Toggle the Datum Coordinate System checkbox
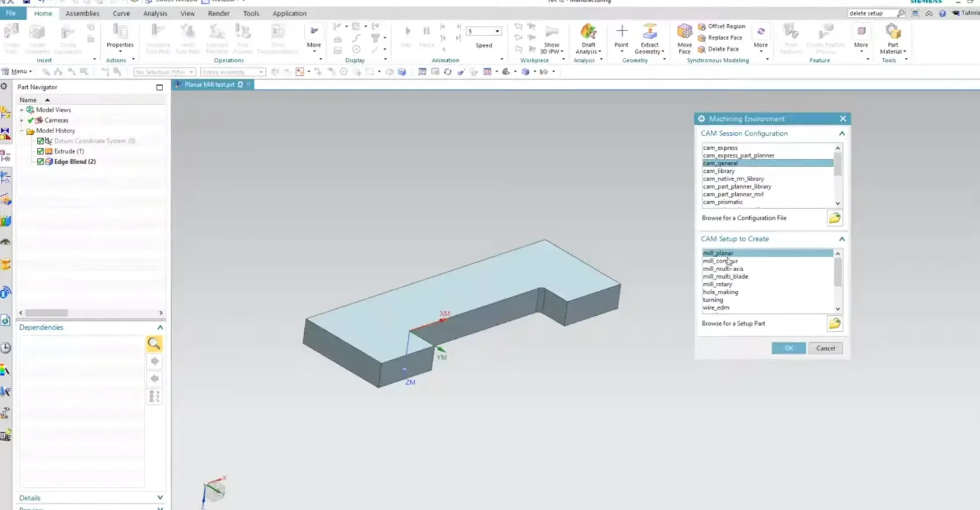This screenshot has width=980, height=510. [40, 141]
